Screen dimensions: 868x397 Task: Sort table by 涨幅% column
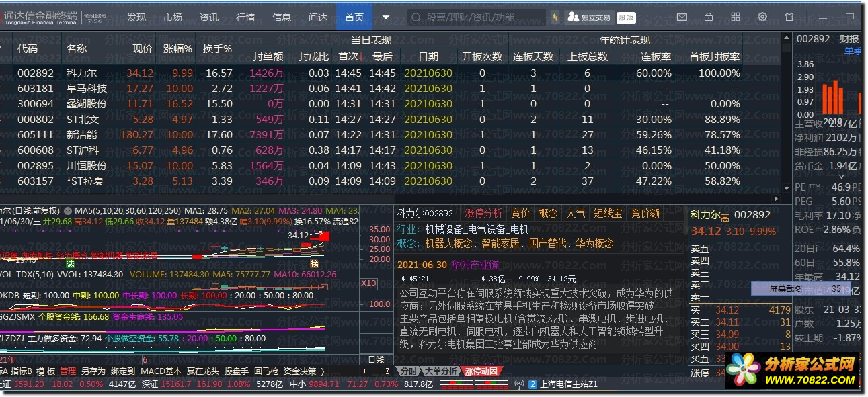click(177, 48)
